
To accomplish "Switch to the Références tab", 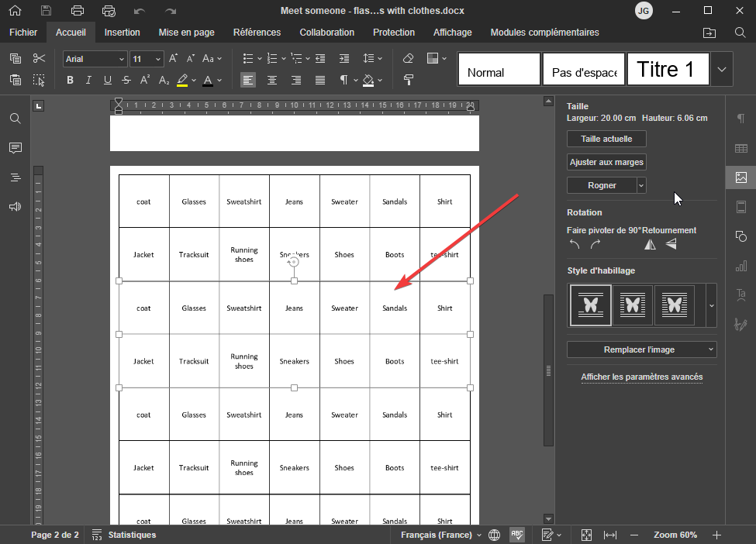I will click(257, 33).
